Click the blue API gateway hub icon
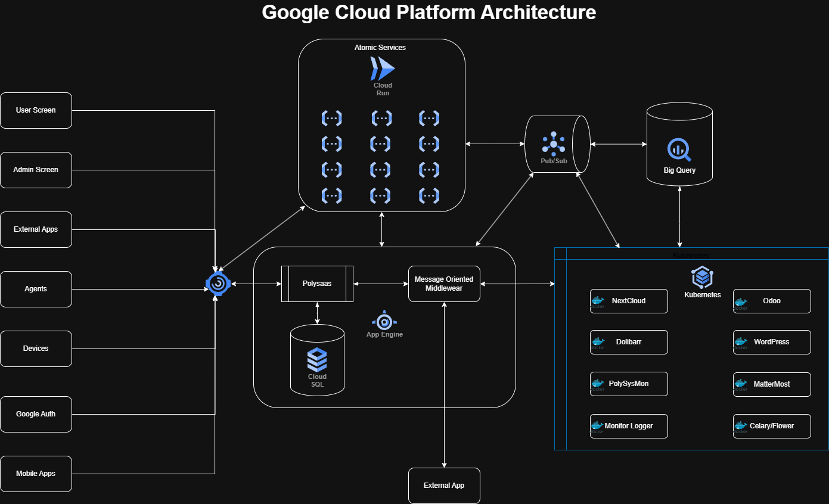The image size is (829, 504). (x=218, y=284)
